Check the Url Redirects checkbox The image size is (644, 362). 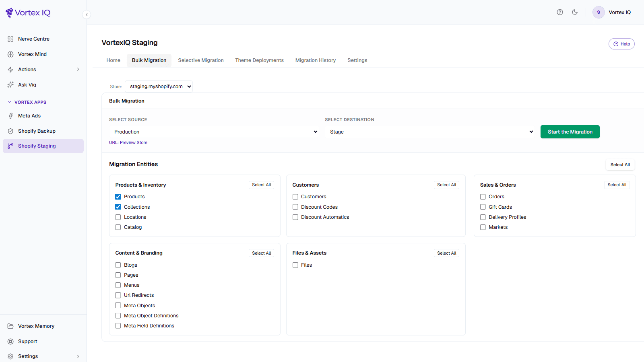pyautogui.click(x=118, y=295)
